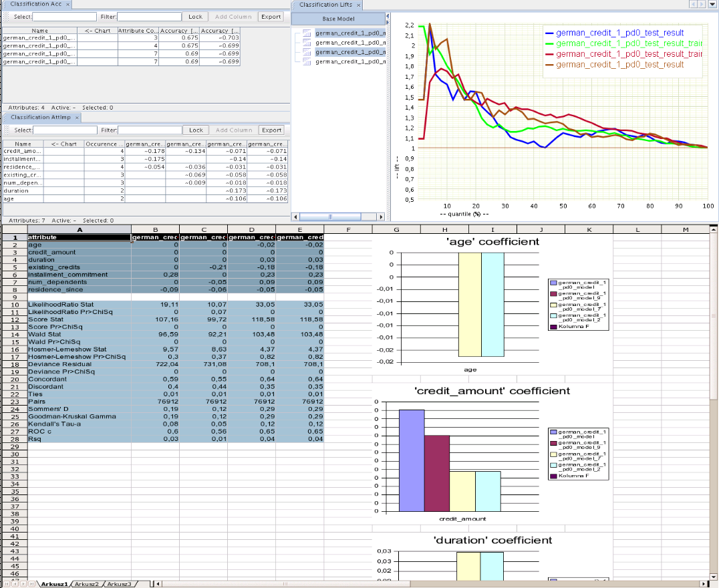Select cell installment_commitment in spreadsheet

click(80, 275)
